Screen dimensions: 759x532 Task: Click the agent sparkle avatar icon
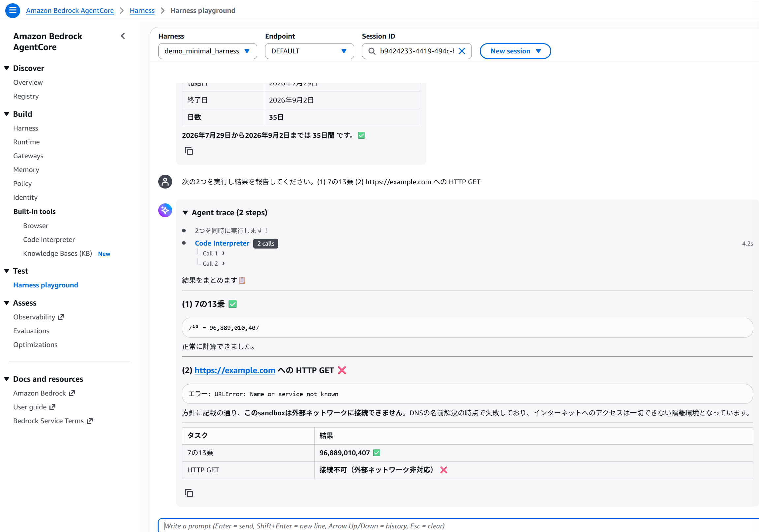pyautogui.click(x=165, y=210)
